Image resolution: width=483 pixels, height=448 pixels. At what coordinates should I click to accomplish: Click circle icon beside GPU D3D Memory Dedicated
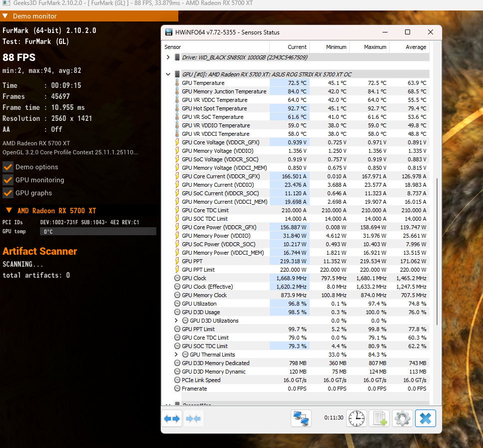click(177, 363)
